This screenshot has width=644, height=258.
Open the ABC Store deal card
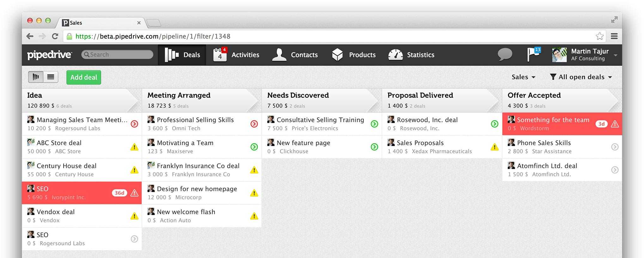82,147
